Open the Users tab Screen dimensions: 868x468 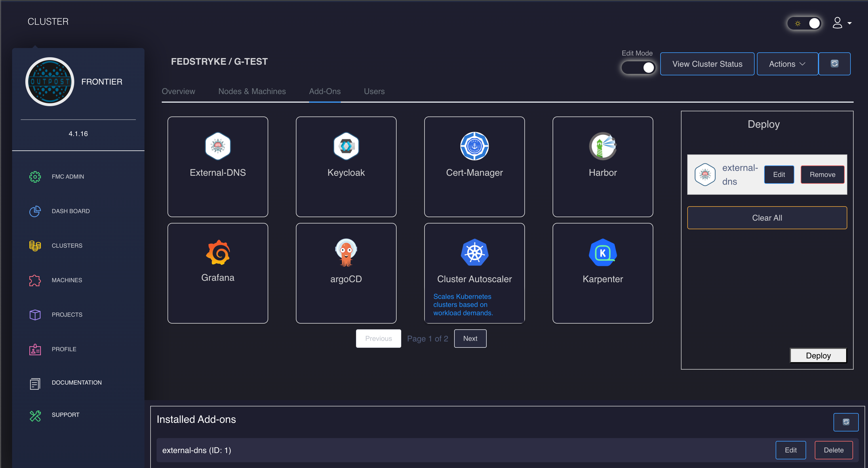374,91
